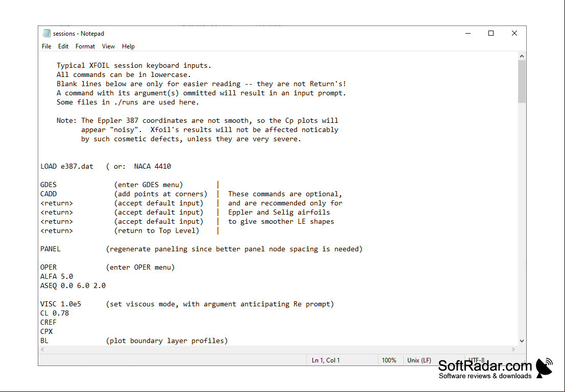Screen dimensions: 565x392
Task: Open the Format menu
Action: (x=85, y=46)
